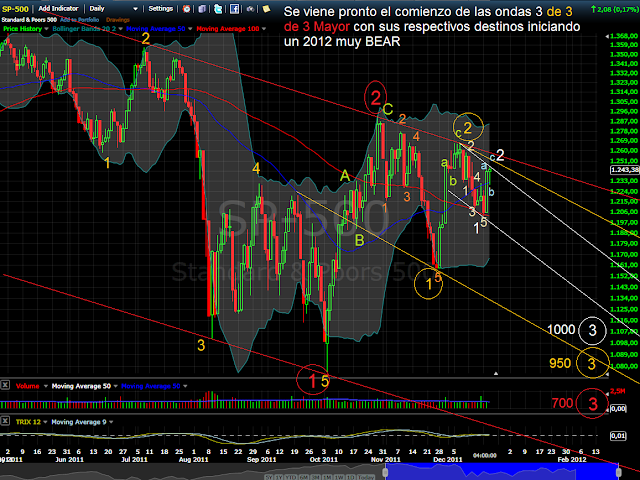The image size is (640, 480).
Task: Click the 1,080,00 price axis label
Action: coord(624,367)
